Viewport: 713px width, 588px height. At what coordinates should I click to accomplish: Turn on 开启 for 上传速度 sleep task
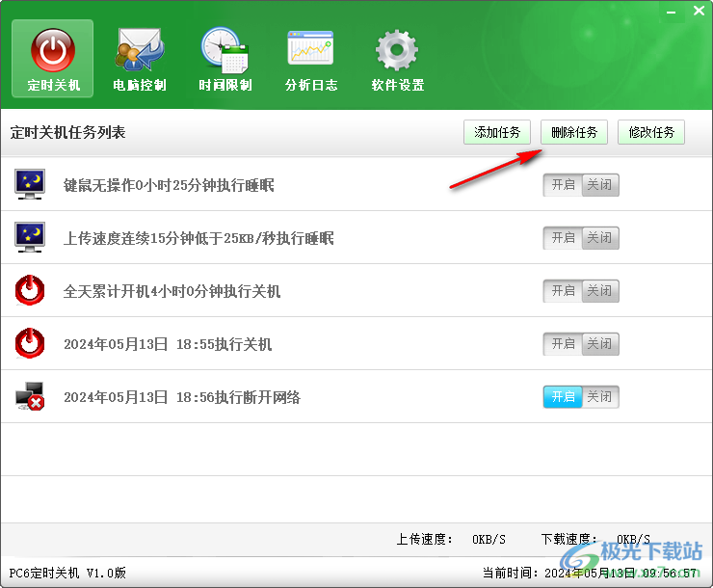pos(563,238)
